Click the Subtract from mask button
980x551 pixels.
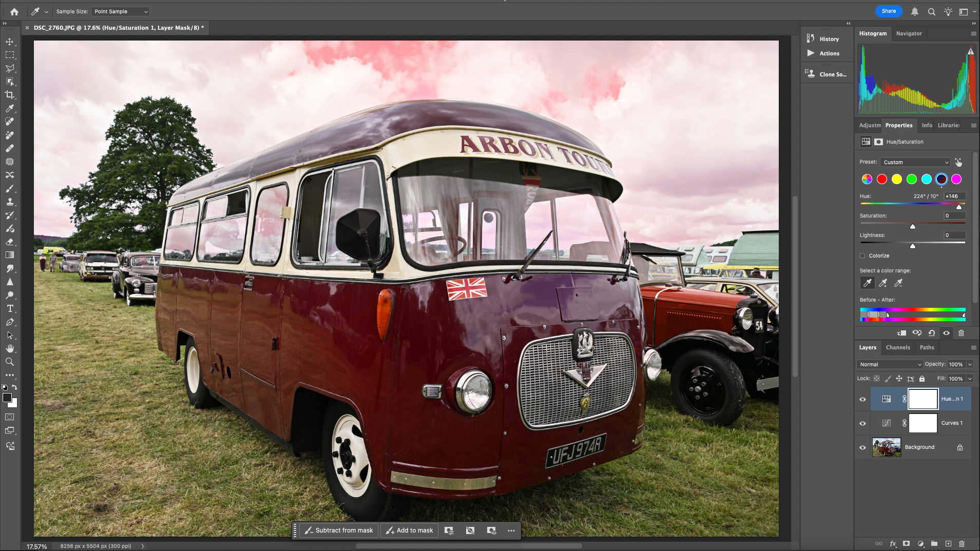[x=340, y=530]
